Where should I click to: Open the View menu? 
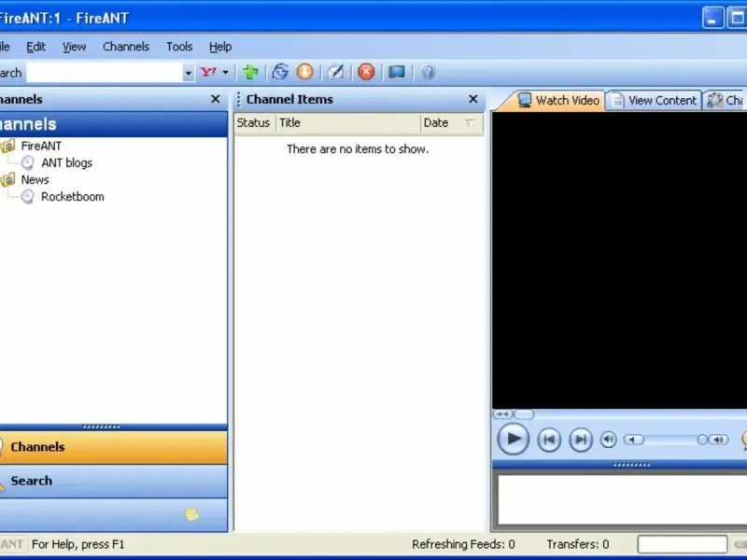pos(75,47)
